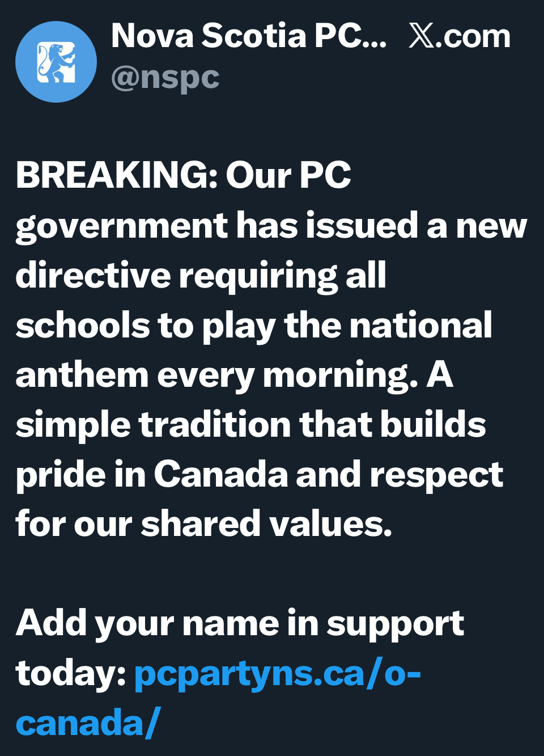544x756 pixels.
Task: Click the @nspc handle
Action: click(165, 78)
